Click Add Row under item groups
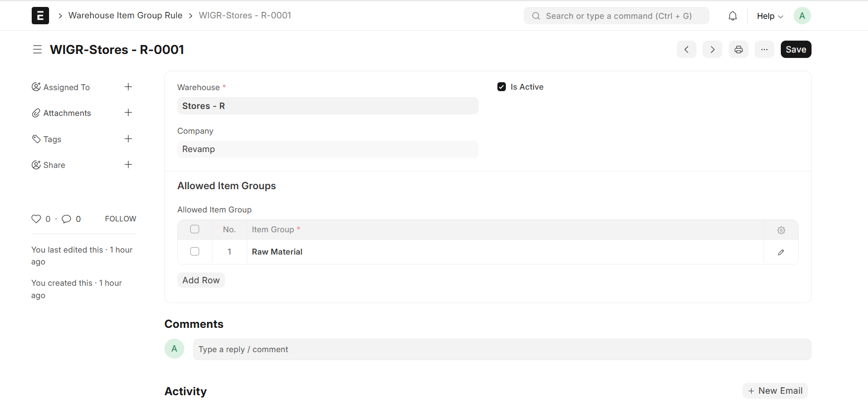 click(201, 280)
